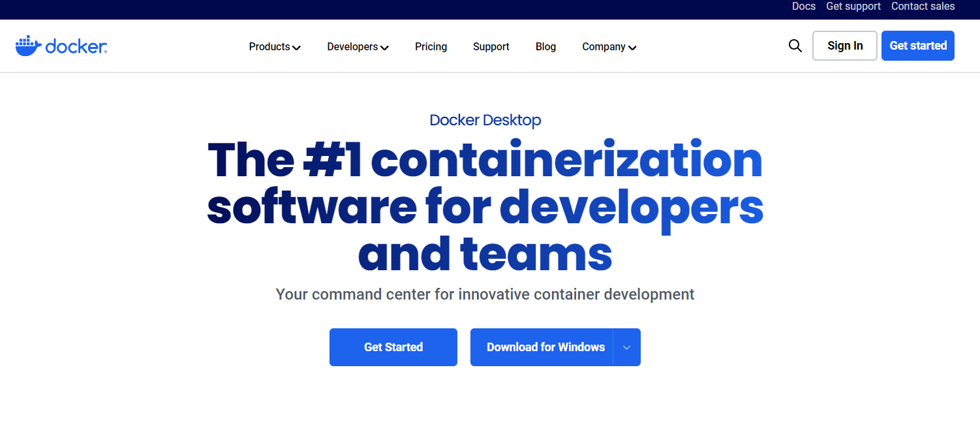
Task: Open the Company menu
Action: click(x=609, y=47)
